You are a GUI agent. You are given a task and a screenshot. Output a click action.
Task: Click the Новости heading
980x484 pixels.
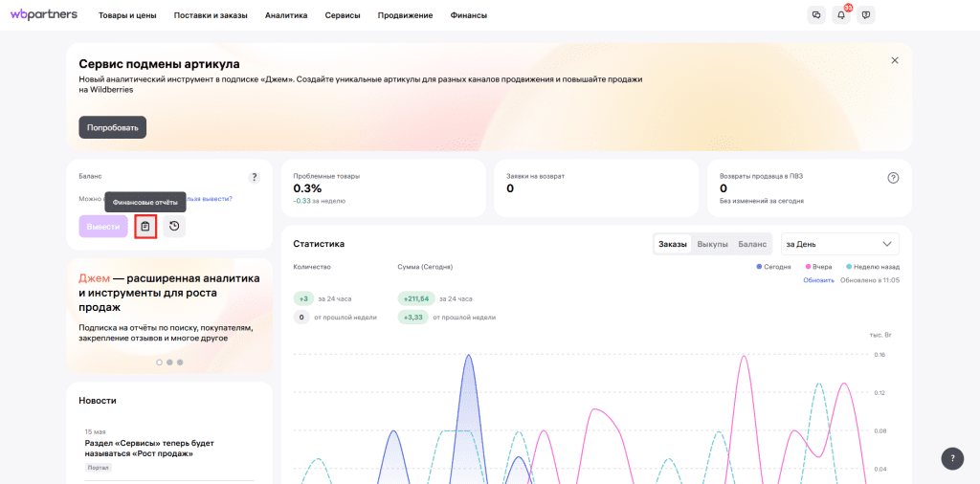click(x=98, y=401)
